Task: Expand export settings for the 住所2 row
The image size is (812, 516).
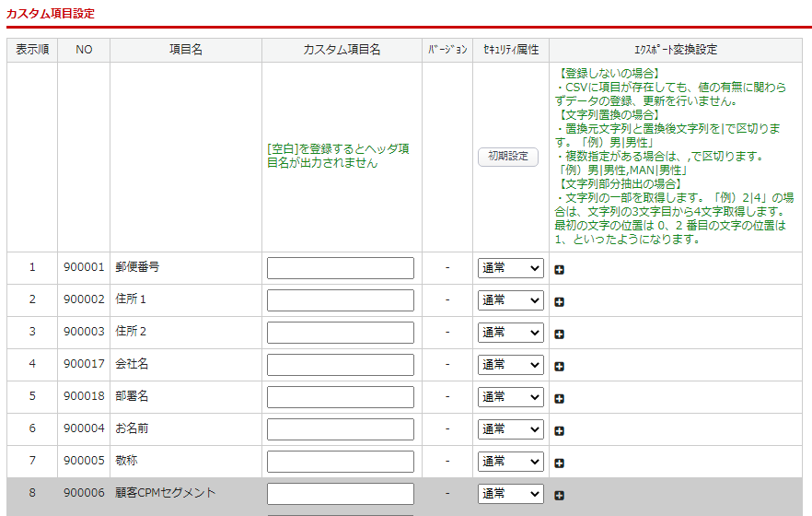Action: [559, 334]
